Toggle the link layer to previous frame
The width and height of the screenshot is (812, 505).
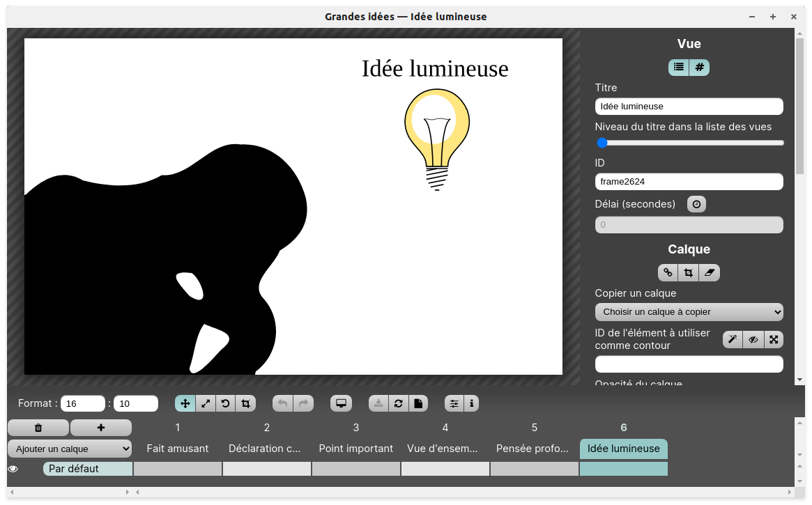(x=668, y=272)
